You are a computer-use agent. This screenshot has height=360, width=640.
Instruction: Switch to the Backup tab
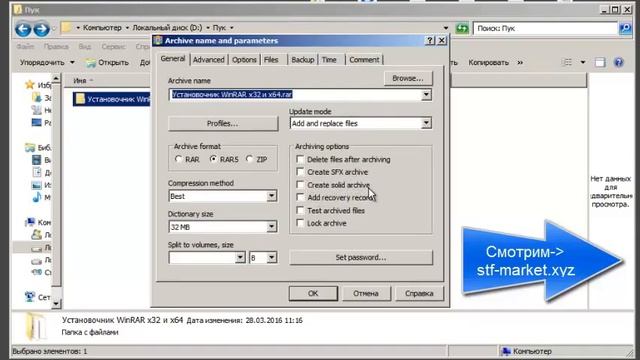[302, 60]
